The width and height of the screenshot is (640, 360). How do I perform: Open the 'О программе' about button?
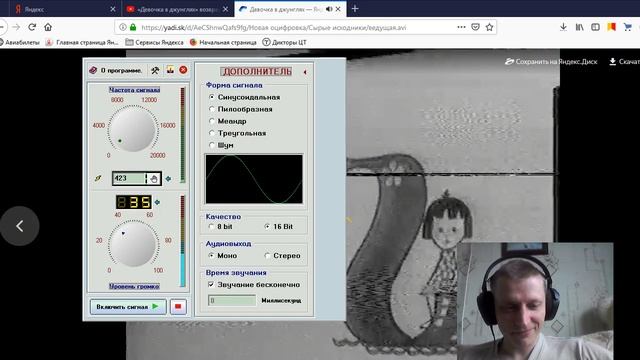click(116, 70)
